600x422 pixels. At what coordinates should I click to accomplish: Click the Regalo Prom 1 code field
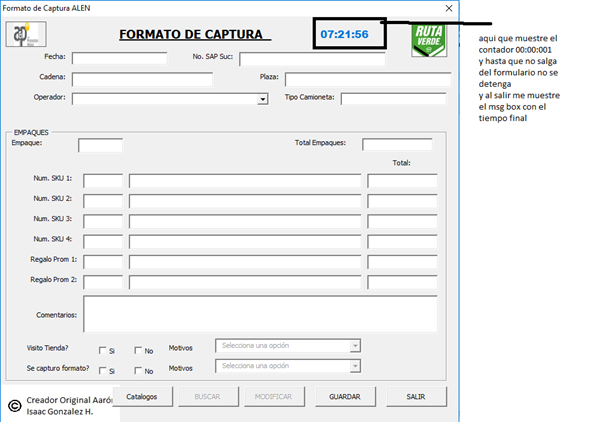click(x=103, y=262)
